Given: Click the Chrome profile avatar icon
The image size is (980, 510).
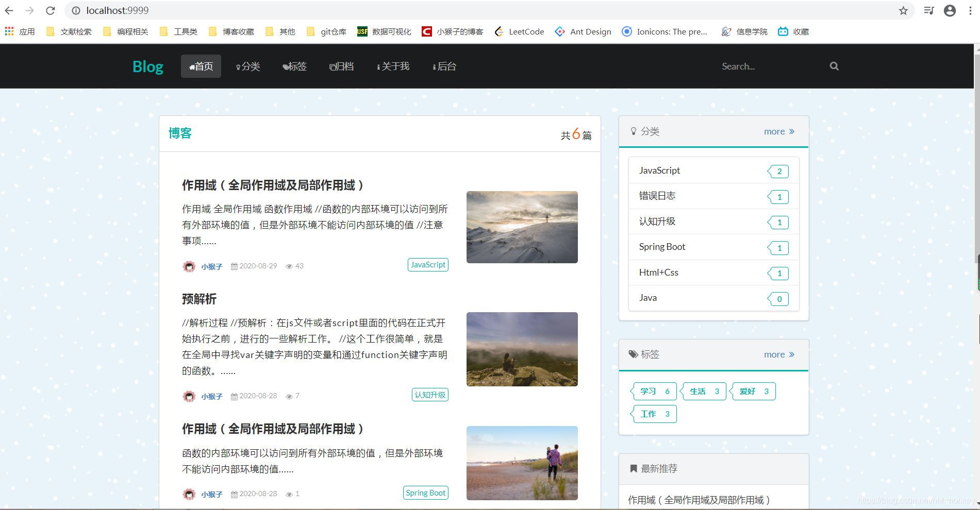Looking at the screenshot, I should point(950,10).
